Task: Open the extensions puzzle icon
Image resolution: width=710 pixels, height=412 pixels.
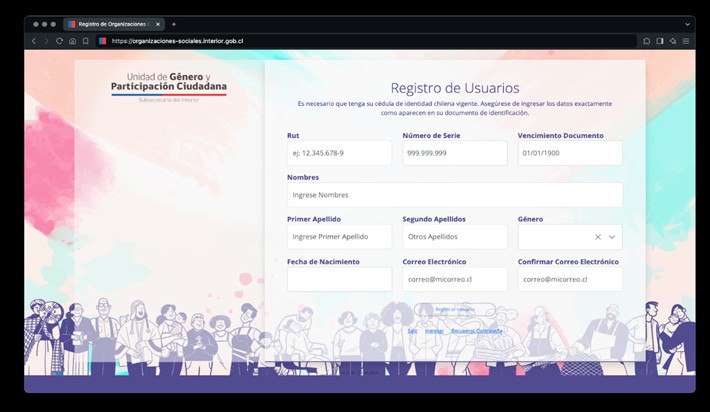Action: coord(647,41)
